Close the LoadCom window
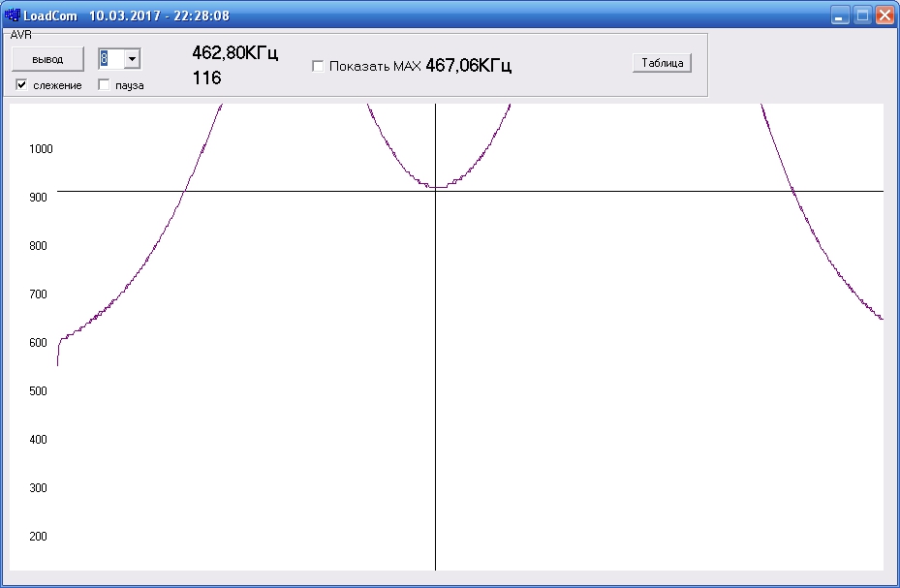The height and width of the screenshot is (588, 900). [884, 15]
